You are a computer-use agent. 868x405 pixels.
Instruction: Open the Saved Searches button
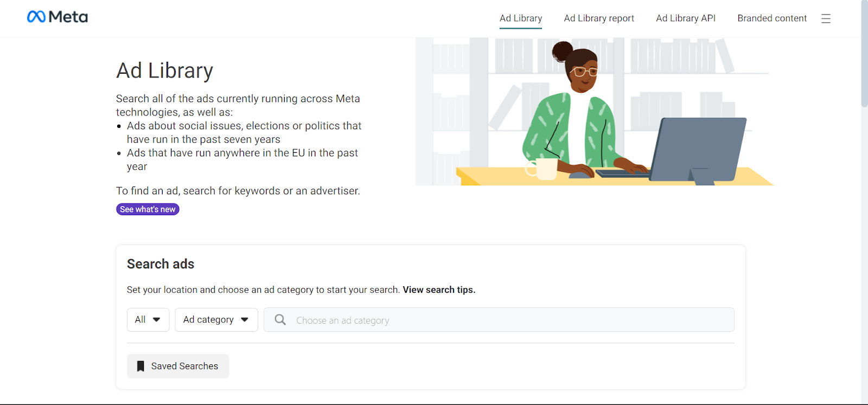[178, 367]
